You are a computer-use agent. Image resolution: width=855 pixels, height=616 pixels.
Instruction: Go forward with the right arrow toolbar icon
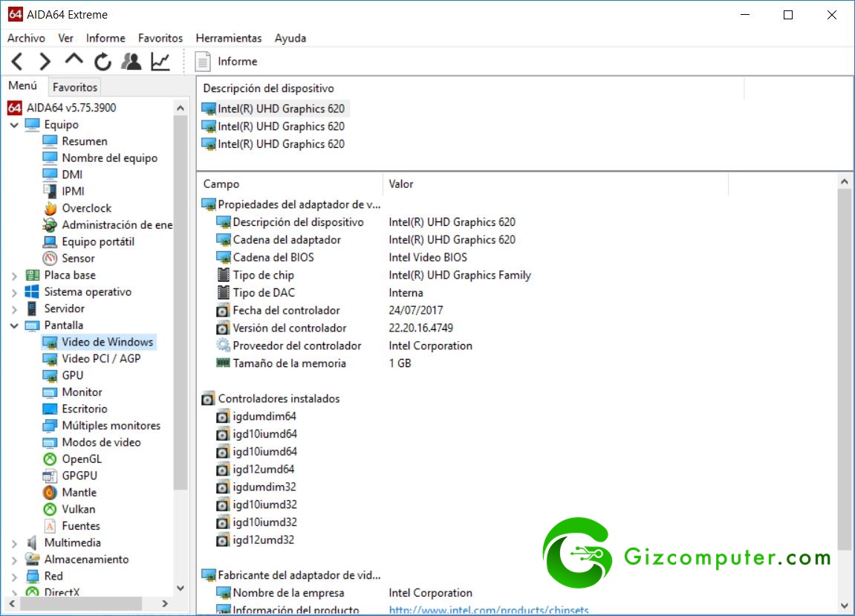pyautogui.click(x=45, y=61)
